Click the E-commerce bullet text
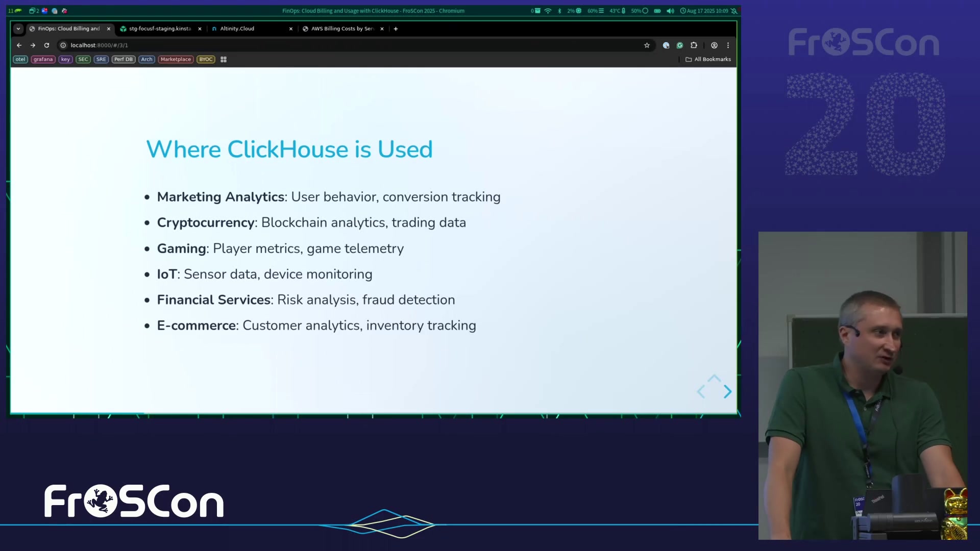The height and width of the screenshot is (551, 980). point(316,325)
